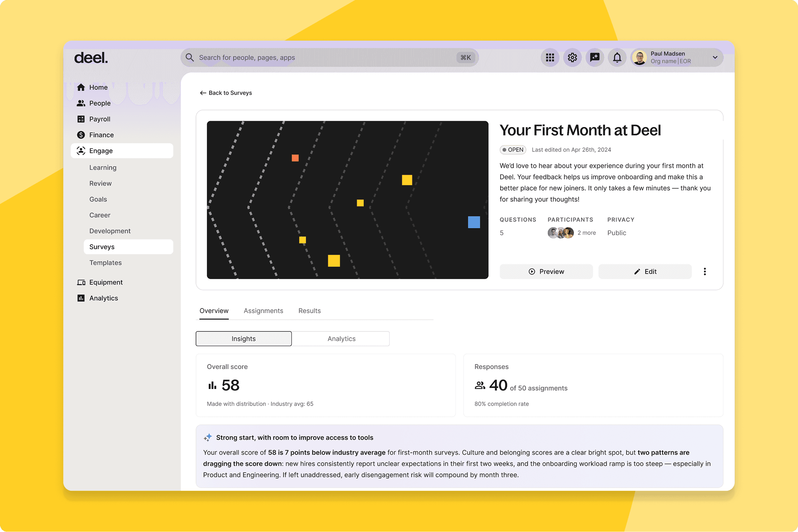The height and width of the screenshot is (532, 798).
Task: Open Development under Engage
Action: click(110, 231)
